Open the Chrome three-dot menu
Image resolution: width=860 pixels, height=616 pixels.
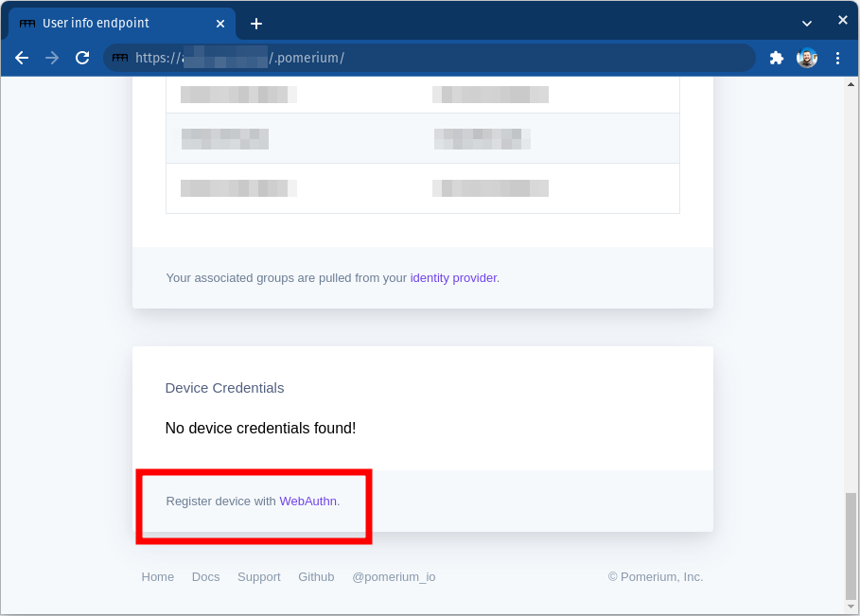(x=838, y=58)
